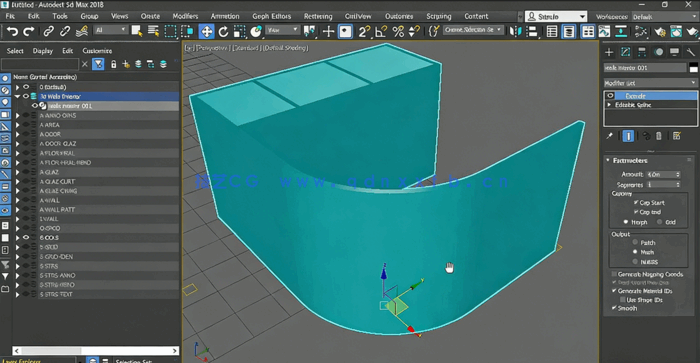Screen dimensions: 700x363
Task: Open the Workspaces Default dropdown
Action: point(664,17)
